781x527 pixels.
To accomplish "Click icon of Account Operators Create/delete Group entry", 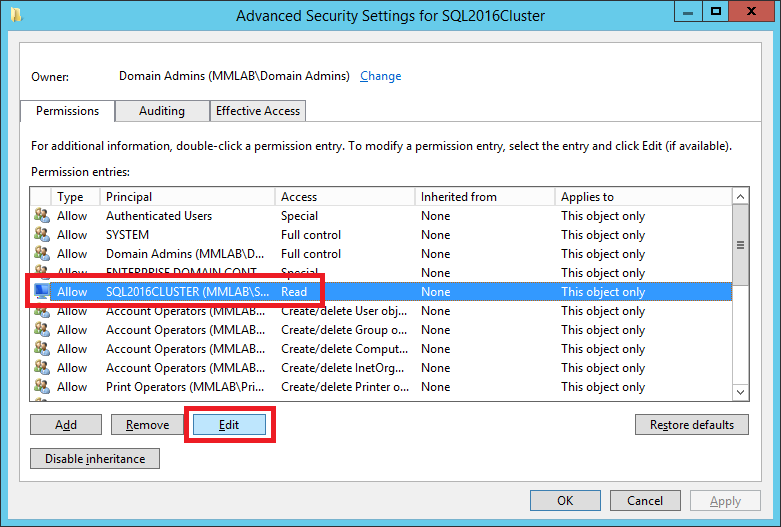I will coord(41,330).
